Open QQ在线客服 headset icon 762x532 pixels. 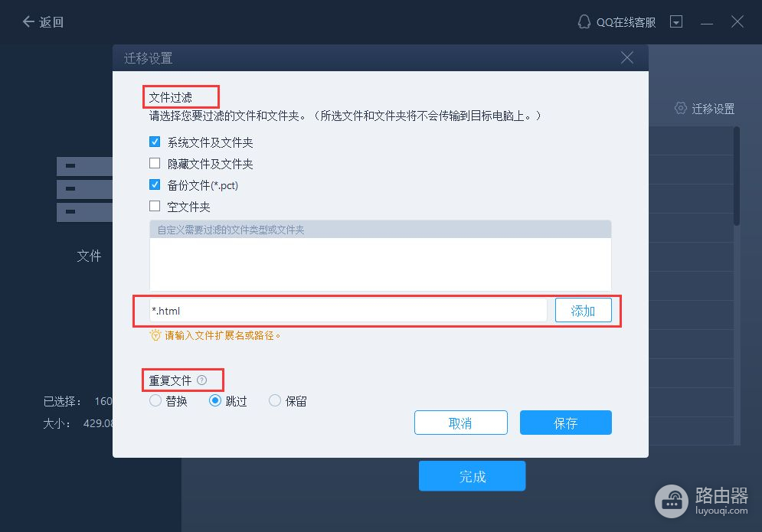[584, 22]
